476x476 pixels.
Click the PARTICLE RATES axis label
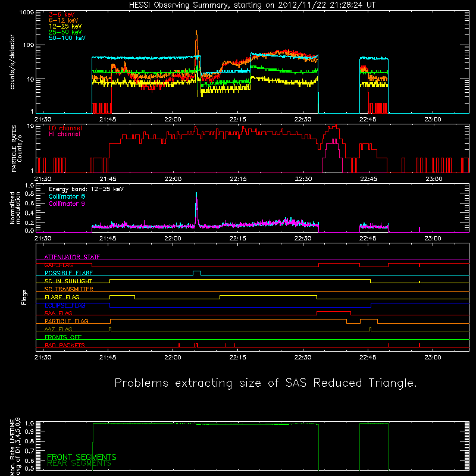17,149
